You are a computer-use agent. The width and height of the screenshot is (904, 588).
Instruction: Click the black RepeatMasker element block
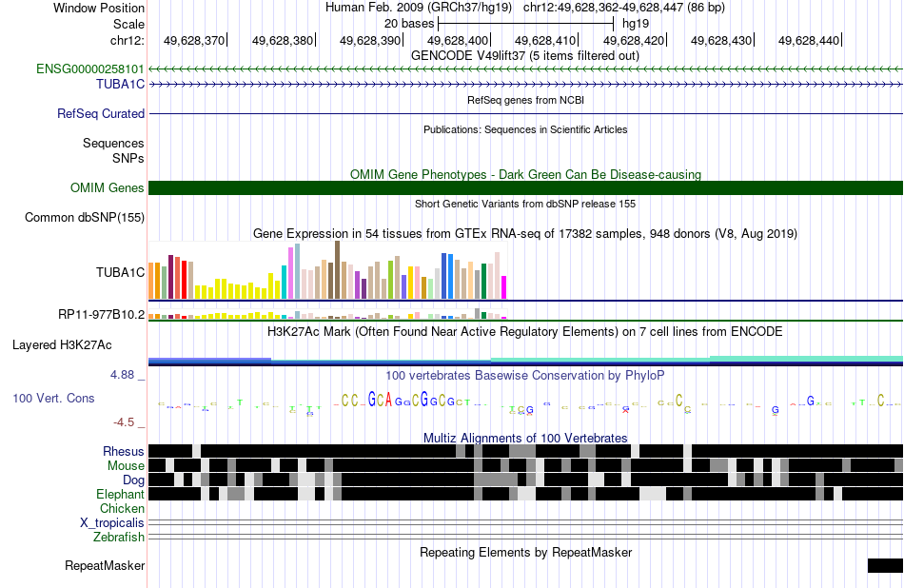[885, 565]
